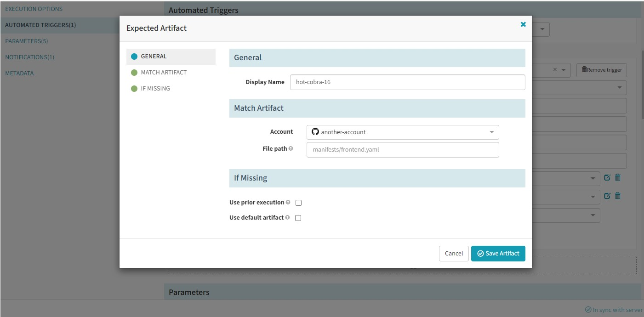Viewport: 644px width, 317px height.
Task: Click the Use prior execution help icon
Action: (288, 202)
